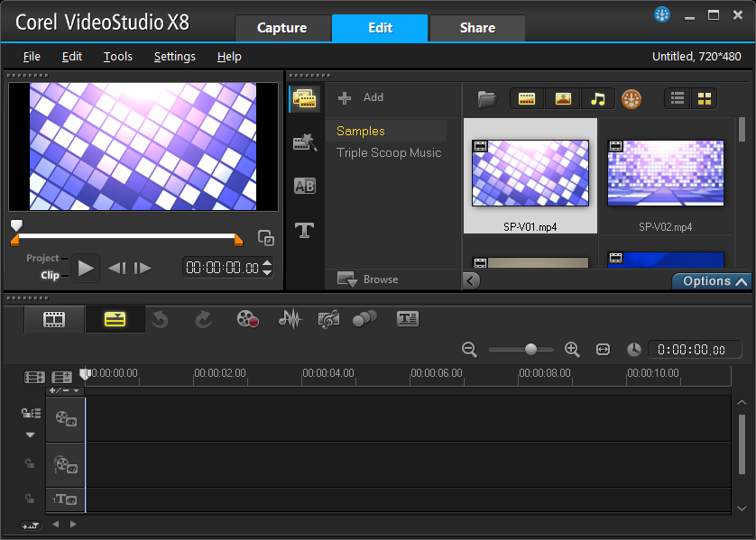Open the Auto Music icon
This screenshot has height=540, width=756.
pyautogui.click(x=328, y=319)
